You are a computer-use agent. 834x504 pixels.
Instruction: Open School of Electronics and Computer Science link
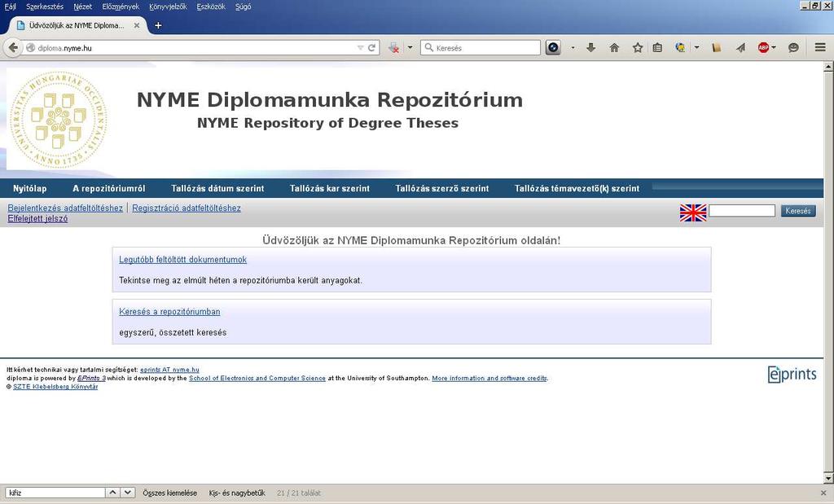[x=257, y=378]
